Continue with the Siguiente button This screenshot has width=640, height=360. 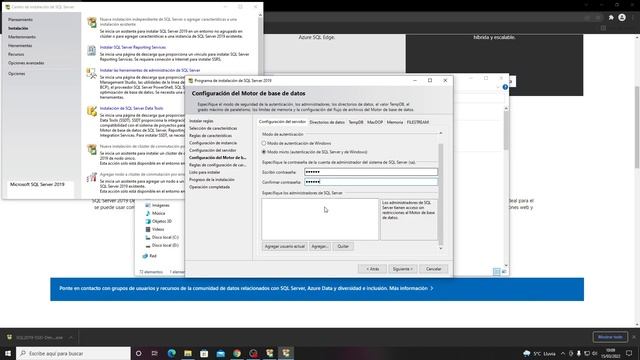(x=402, y=269)
